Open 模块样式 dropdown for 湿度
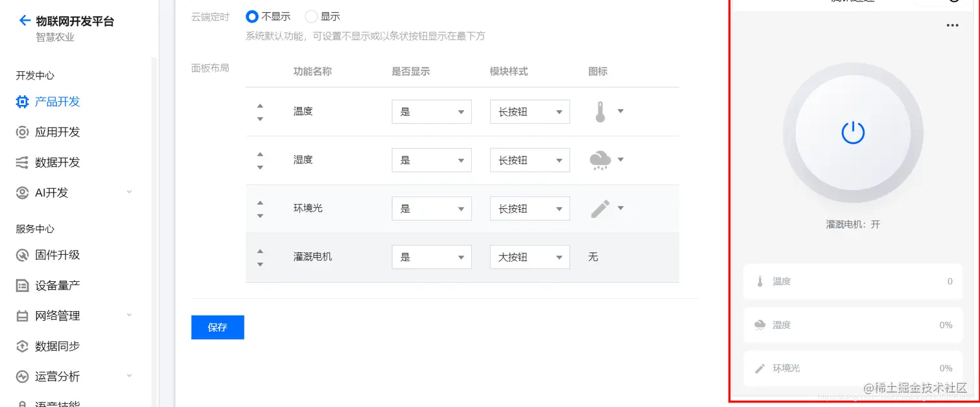 click(530, 160)
